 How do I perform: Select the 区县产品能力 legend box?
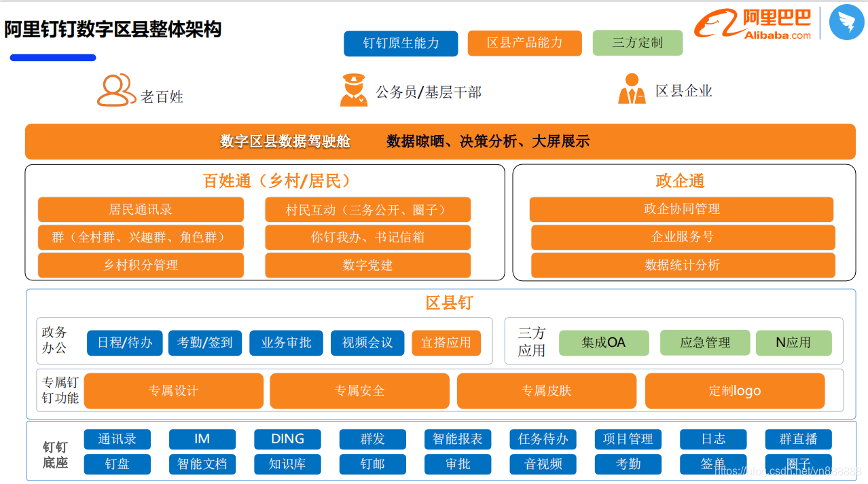(524, 43)
